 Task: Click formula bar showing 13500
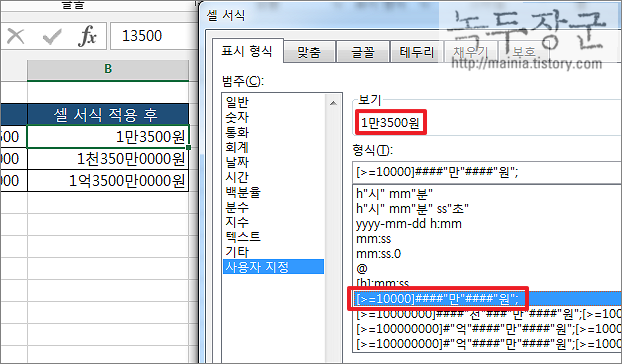154,36
